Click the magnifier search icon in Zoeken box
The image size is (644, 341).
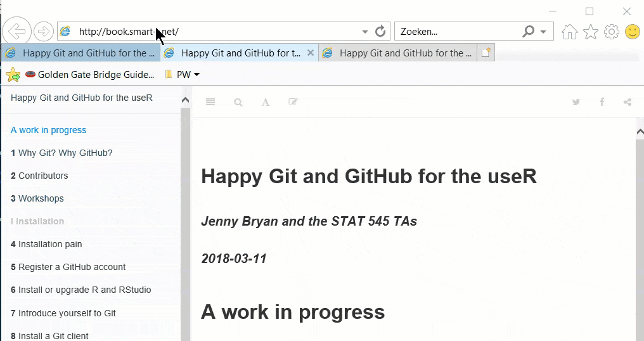point(528,31)
